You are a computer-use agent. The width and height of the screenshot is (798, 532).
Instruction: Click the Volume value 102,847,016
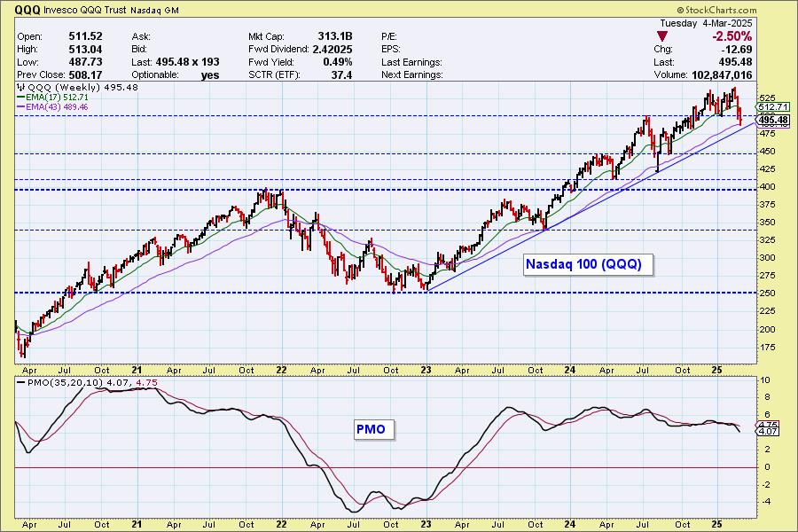(722, 74)
